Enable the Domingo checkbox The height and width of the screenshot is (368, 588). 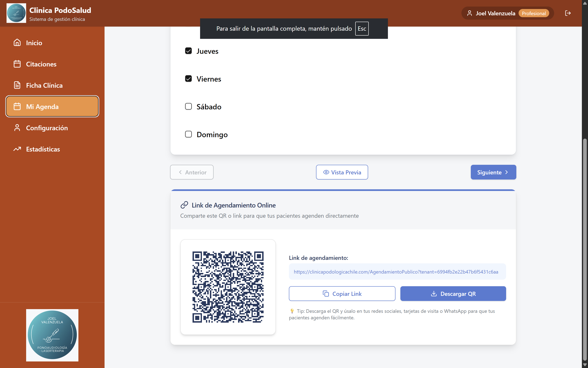(188, 134)
